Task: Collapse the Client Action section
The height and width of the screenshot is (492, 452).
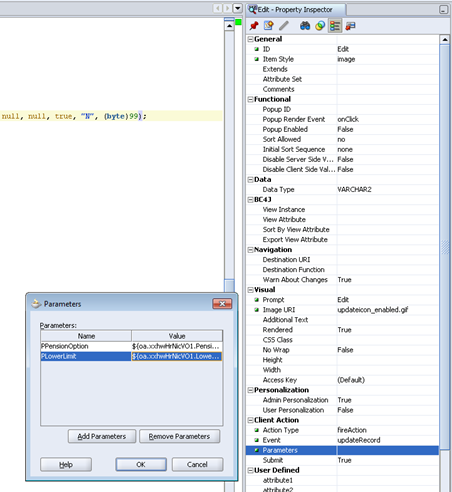Action: (x=250, y=420)
